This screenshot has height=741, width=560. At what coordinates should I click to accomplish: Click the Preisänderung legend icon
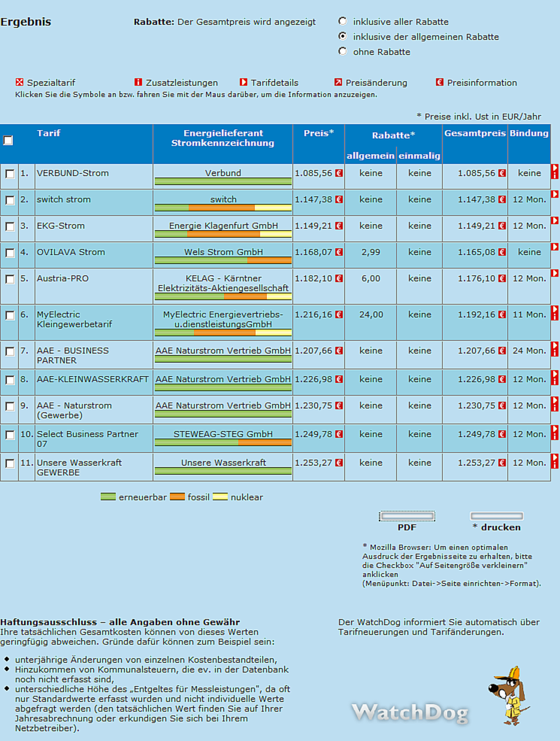[x=338, y=82]
